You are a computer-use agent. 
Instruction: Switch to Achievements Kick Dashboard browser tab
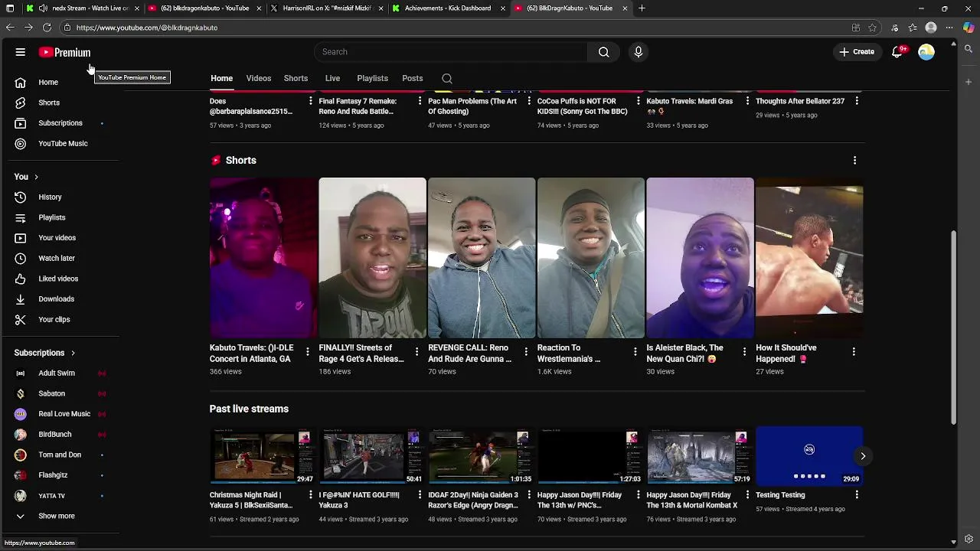tap(447, 8)
